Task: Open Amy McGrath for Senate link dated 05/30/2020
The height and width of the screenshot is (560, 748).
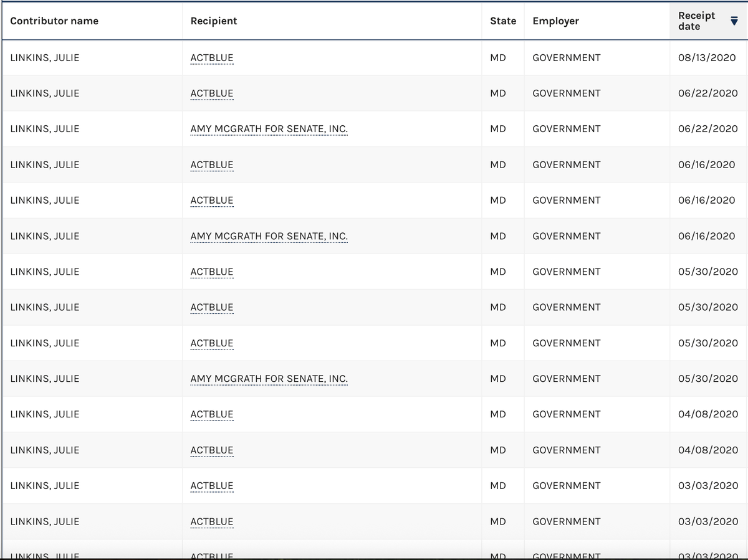Action: point(269,379)
